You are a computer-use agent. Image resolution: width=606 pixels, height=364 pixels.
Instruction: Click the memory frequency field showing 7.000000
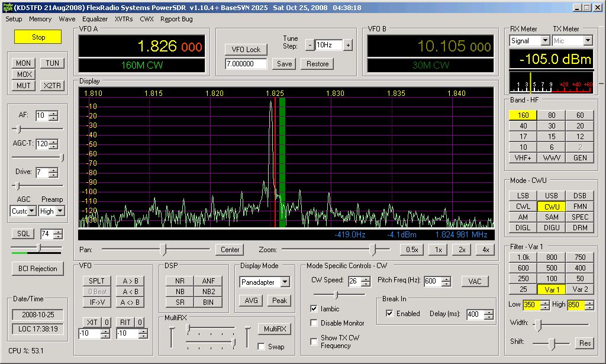pyautogui.click(x=246, y=64)
